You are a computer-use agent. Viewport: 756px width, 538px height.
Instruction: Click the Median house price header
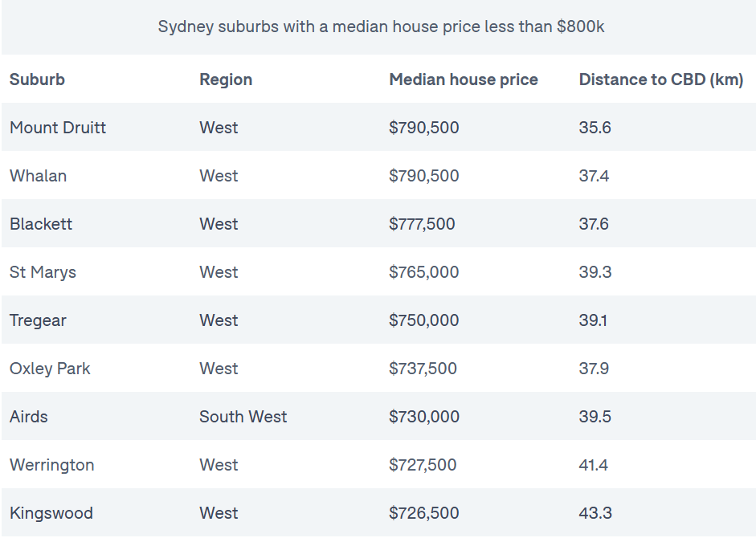[464, 79]
